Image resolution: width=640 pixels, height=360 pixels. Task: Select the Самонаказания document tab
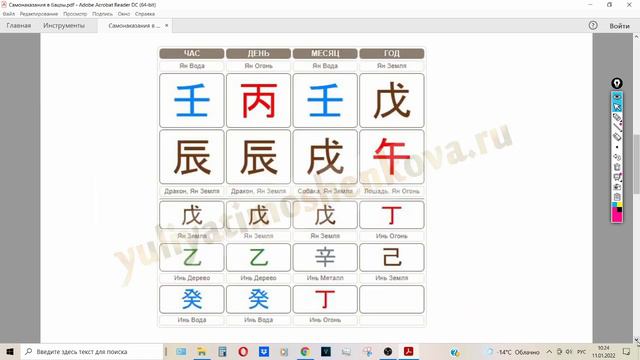tap(134, 25)
